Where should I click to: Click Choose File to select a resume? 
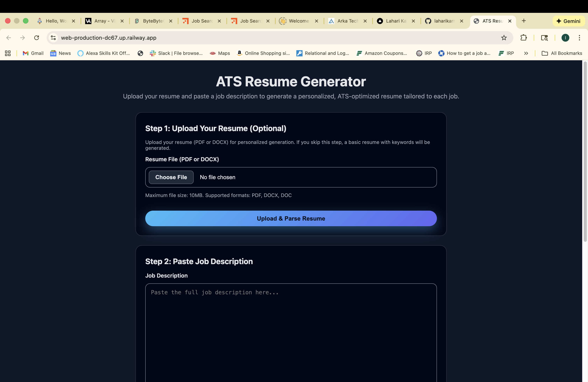171,177
